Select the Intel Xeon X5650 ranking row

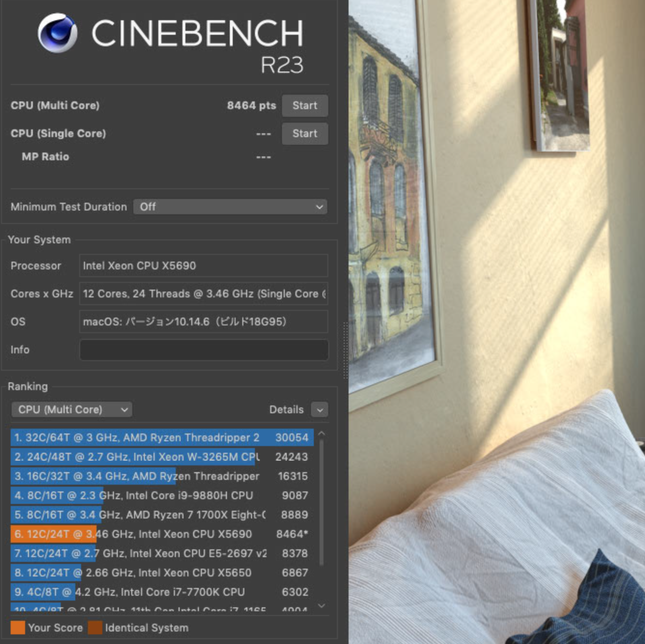pyautogui.click(x=162, y=573)
